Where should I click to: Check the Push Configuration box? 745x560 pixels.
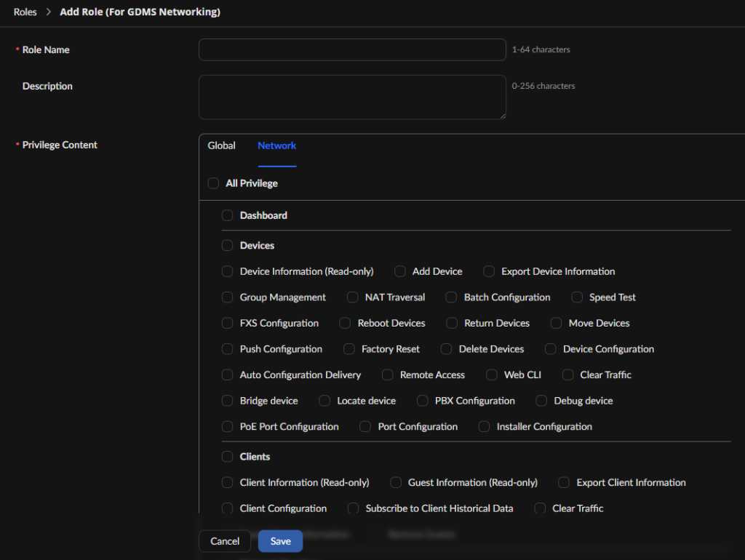(228, 349)
